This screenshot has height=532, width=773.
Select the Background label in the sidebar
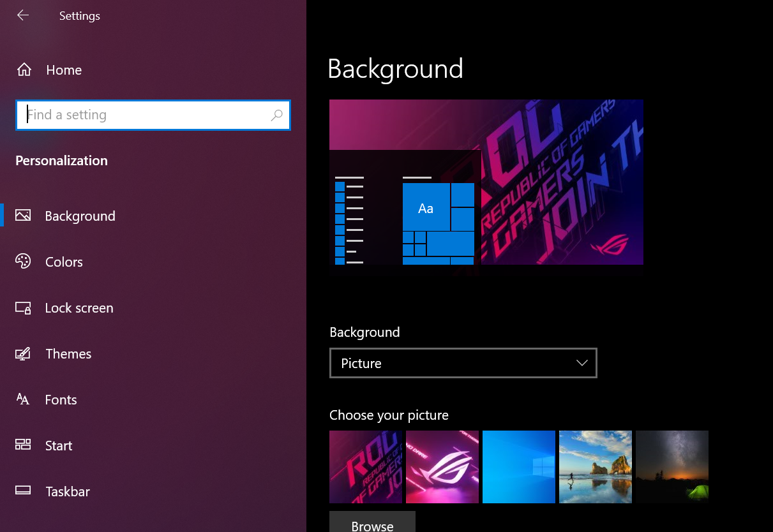[x=80, y=216]
